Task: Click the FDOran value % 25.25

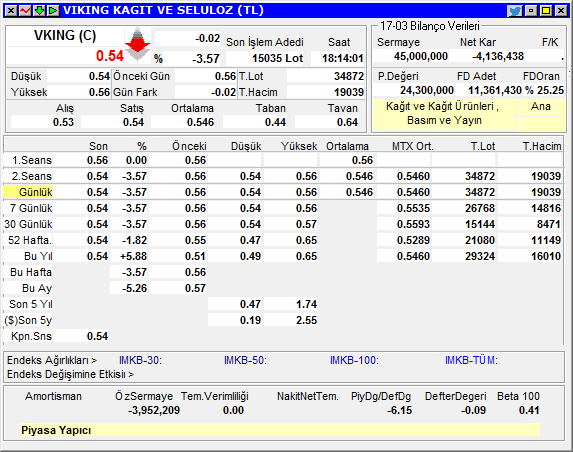Action: click(544, 90)
